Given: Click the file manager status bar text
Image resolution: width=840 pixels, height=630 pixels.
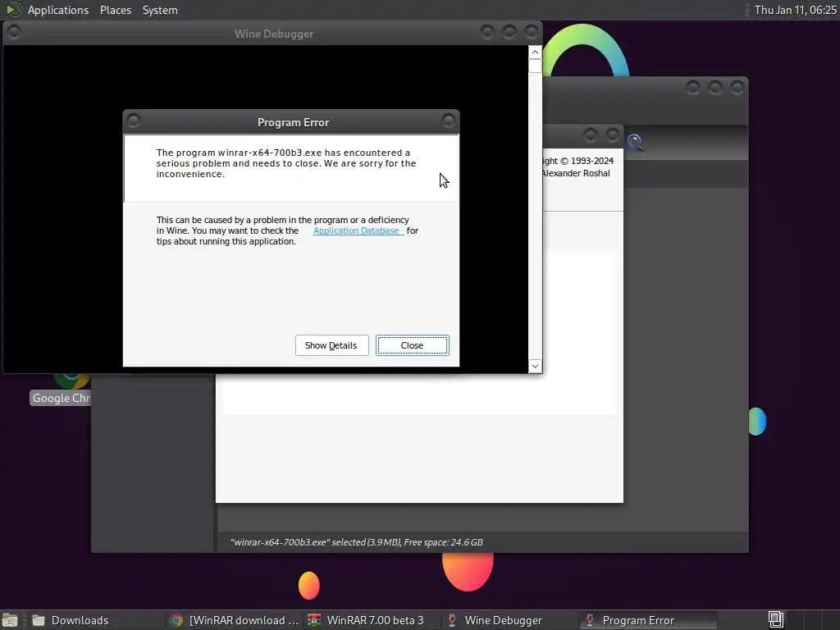Looking at the screenshot, I should pos(356,542).
